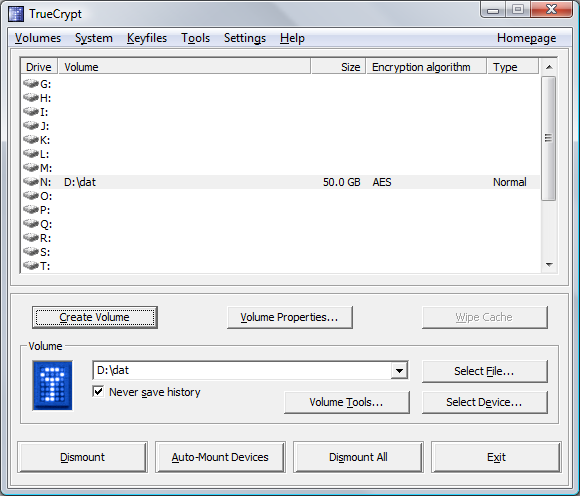Screen dimensions: 580x496
Task: Select drive letter T: label
Action: point(45,266)
